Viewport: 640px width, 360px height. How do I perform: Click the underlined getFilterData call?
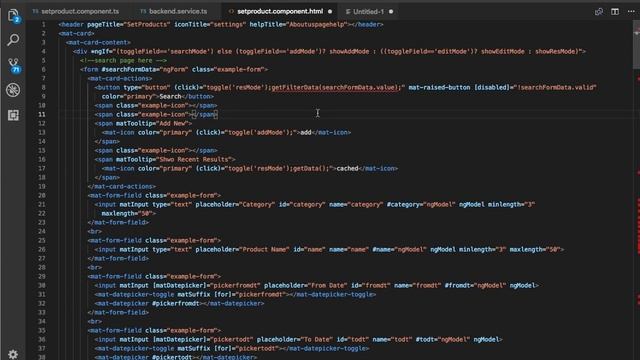[x=335, y=87]
